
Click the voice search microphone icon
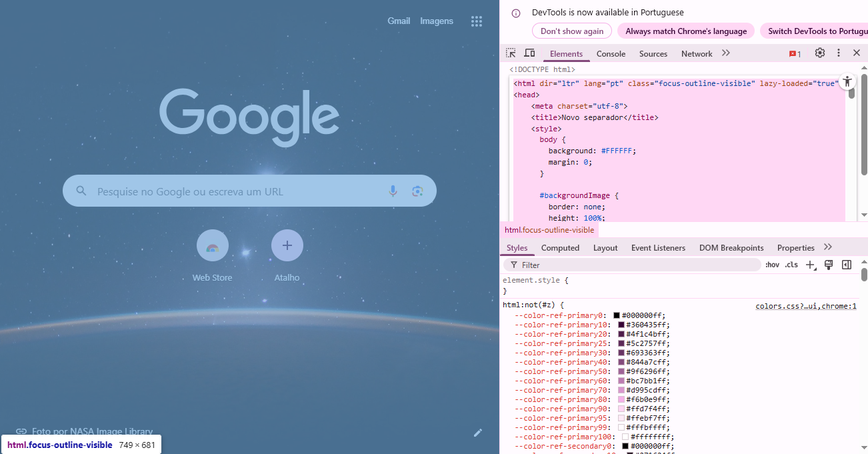[x=393, y=191]
